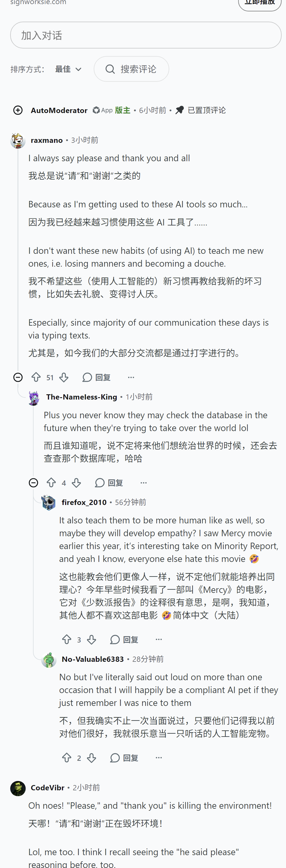286x868 pixels.
Task: Downvote raxmano's comment
Action: pos(64,377)
